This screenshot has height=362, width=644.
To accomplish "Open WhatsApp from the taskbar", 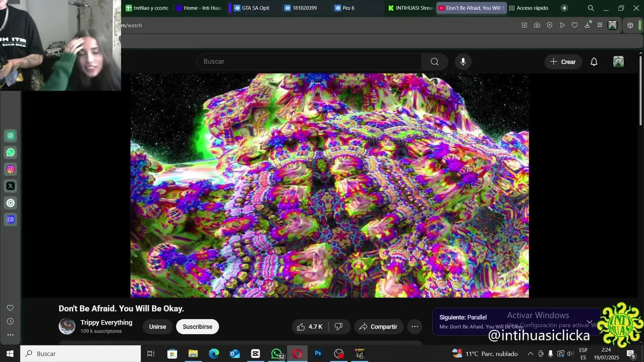I will (x=277, y=353).
